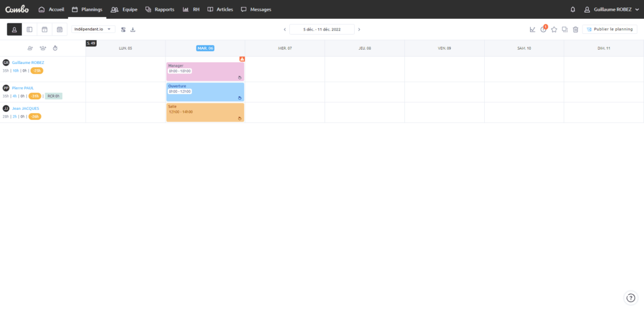Screen dimensions: 644x311
Task: Open the 5 déc. - 11 déc. 2022 date picker
Action: click(322, 30)
